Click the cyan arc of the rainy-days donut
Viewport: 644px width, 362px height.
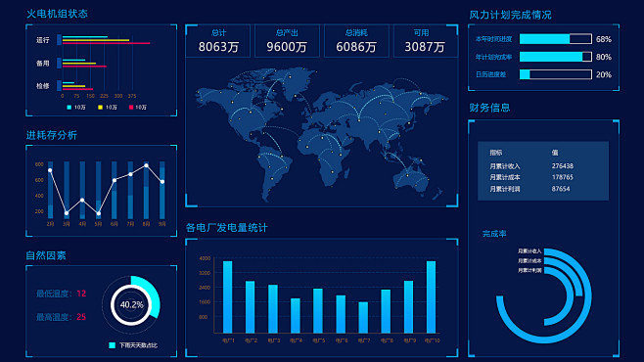(x=151, y=294)
